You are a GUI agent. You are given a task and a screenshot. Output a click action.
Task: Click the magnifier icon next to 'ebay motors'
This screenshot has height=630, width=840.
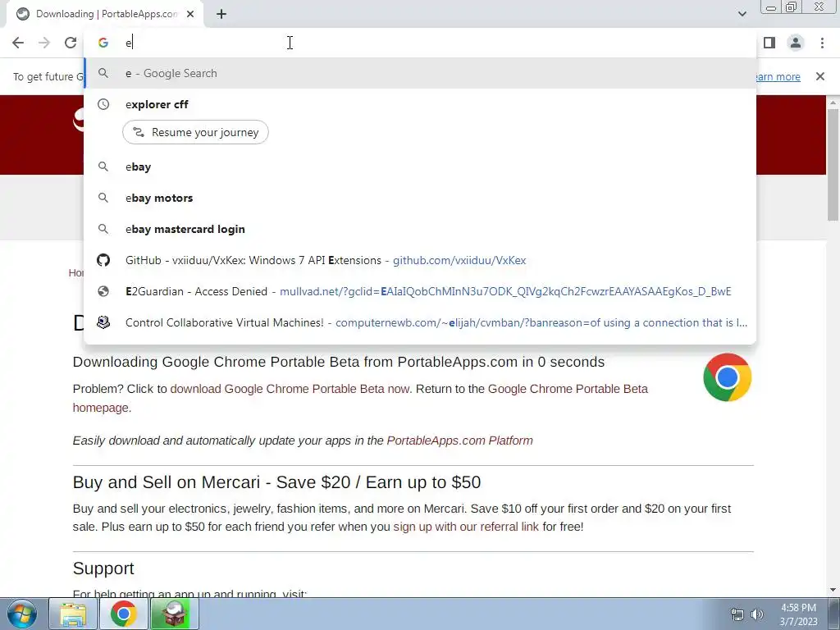(103, 198)
